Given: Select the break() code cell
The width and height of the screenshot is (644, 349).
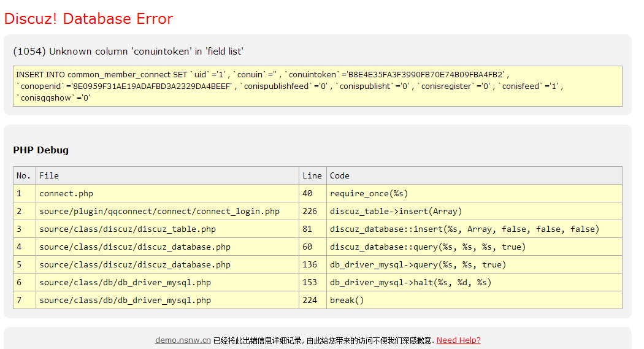Looking at the screenshot, I should click(474, 300).
